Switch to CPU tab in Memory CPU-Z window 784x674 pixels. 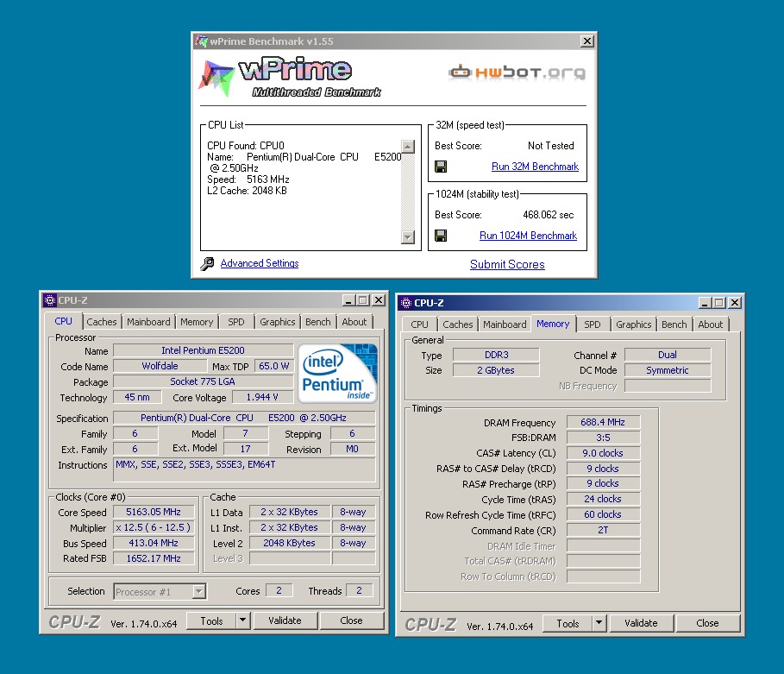pos(419,324)
